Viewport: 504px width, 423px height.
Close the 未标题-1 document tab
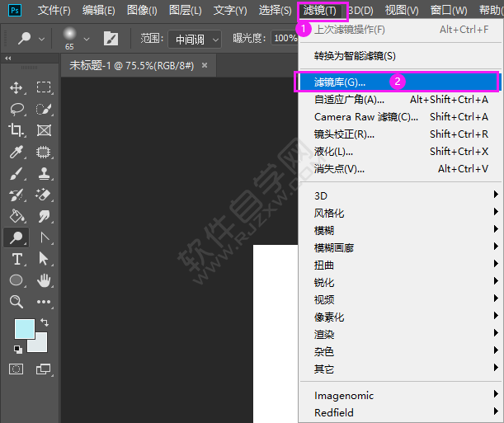tap(205, 65)
